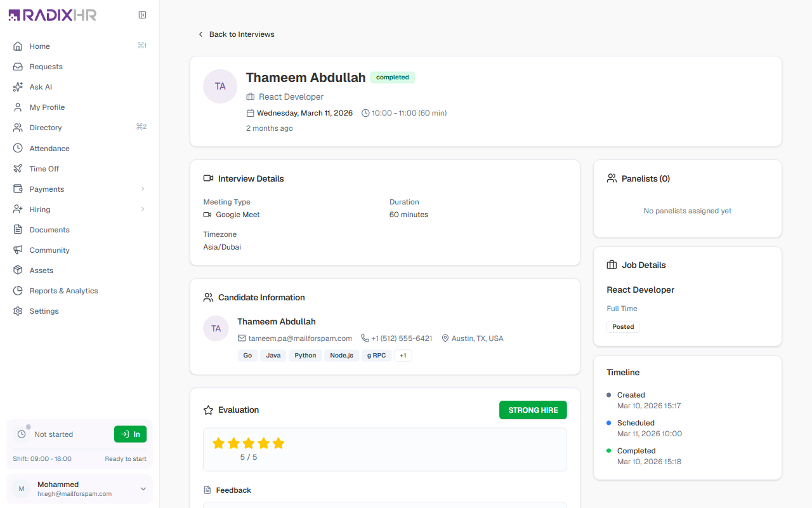Click phone number +1 (512) 555-6421
812x508 pixels.
click(402, 338)
